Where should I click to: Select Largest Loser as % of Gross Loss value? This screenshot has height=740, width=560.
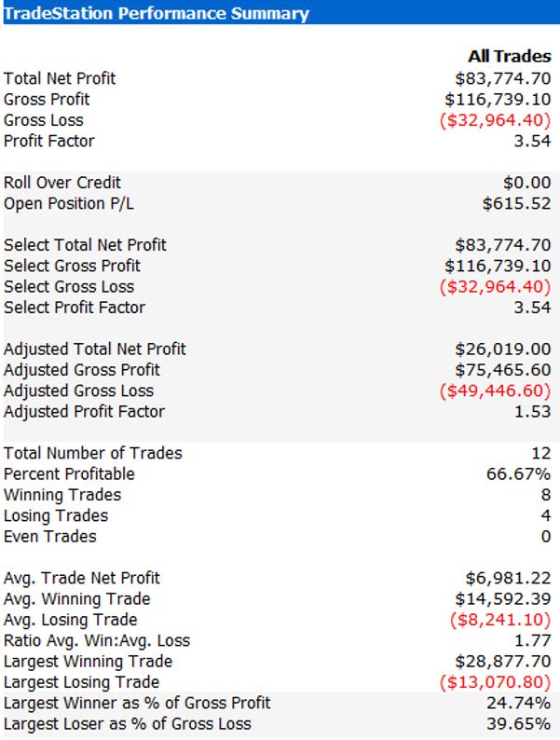518,723
